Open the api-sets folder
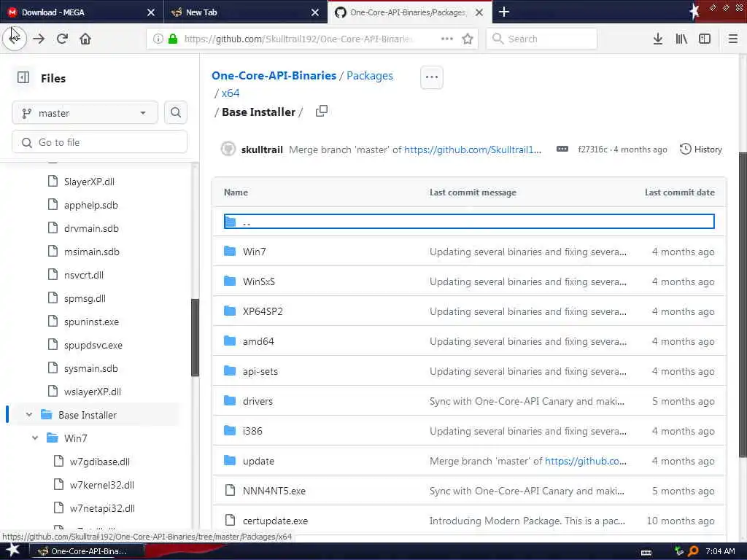 [x=260, y=371]
